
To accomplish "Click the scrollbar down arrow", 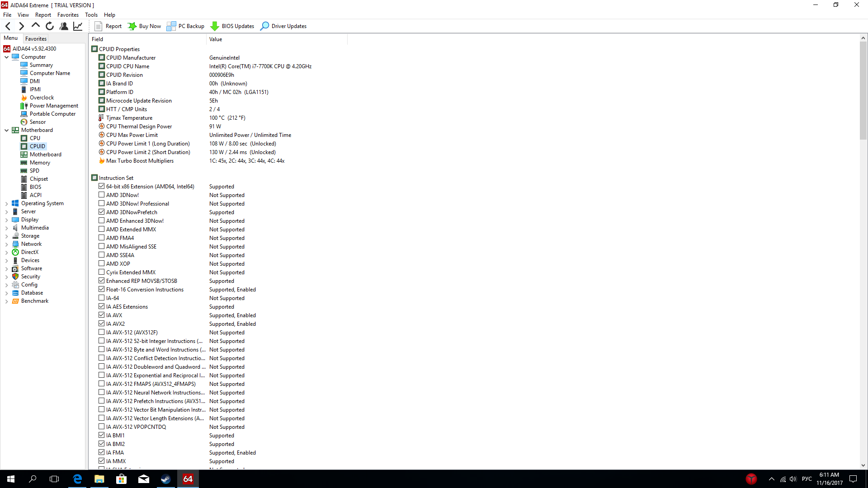I will (x=863, y=465).
